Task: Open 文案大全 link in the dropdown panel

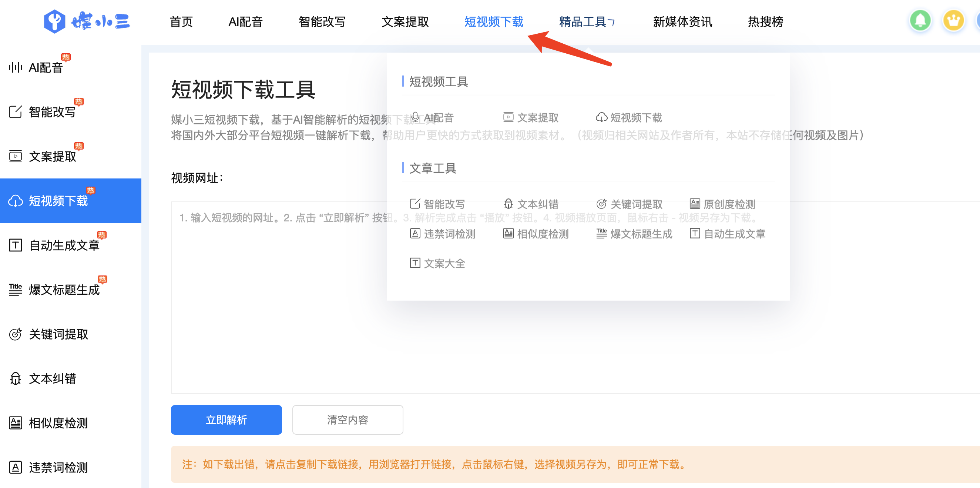Action: pyautogui.click(x=437, y=263)
